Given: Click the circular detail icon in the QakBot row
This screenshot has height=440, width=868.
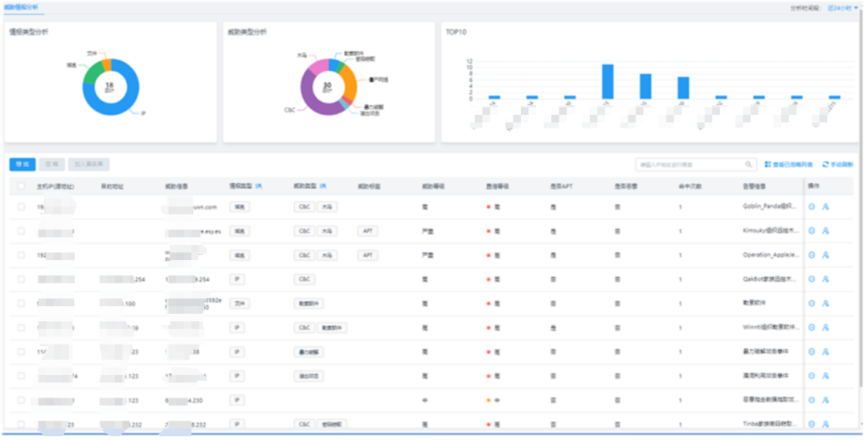Looking at the screenshot, I should (x=812, y=279).
